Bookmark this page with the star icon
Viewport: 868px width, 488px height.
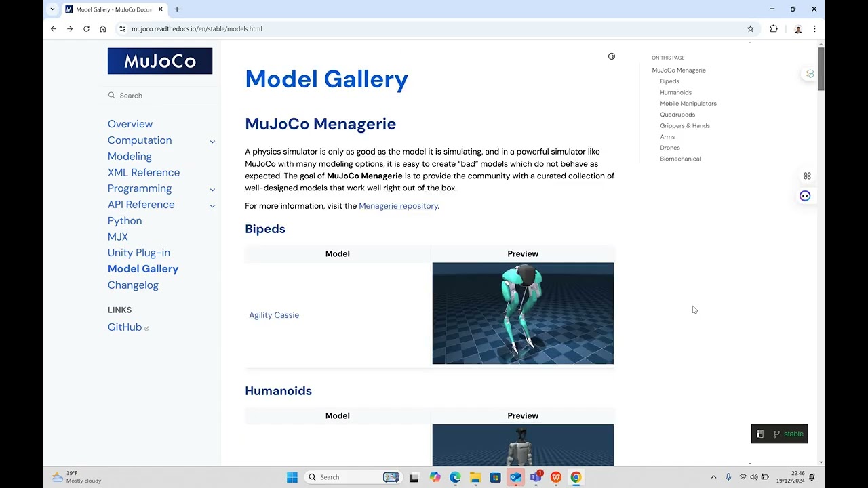point(751,29)
